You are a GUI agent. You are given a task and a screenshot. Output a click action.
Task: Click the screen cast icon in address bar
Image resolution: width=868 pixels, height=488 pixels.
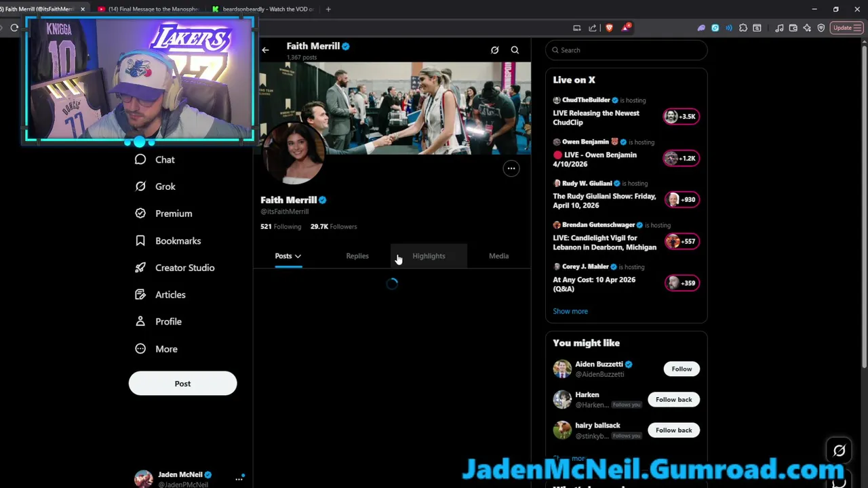(x=576, y=28)
